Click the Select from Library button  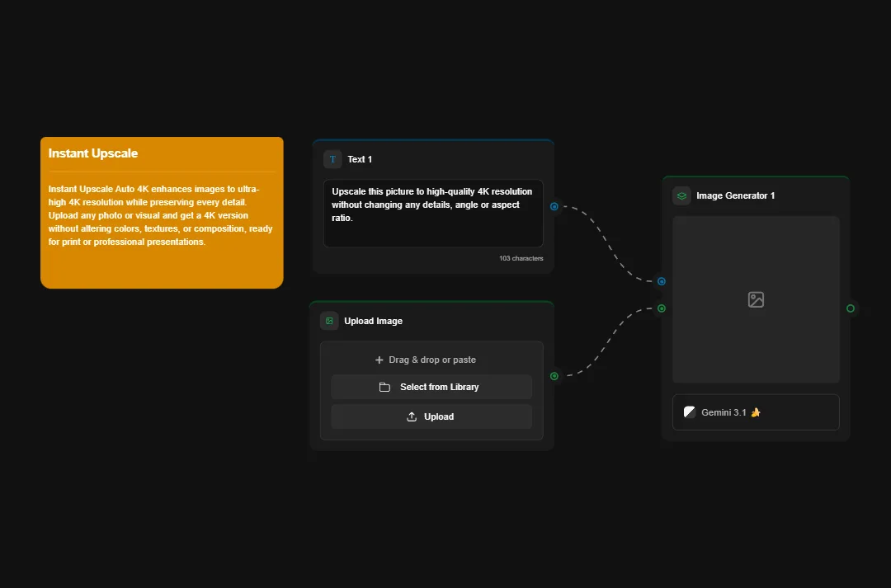[431, 387]
